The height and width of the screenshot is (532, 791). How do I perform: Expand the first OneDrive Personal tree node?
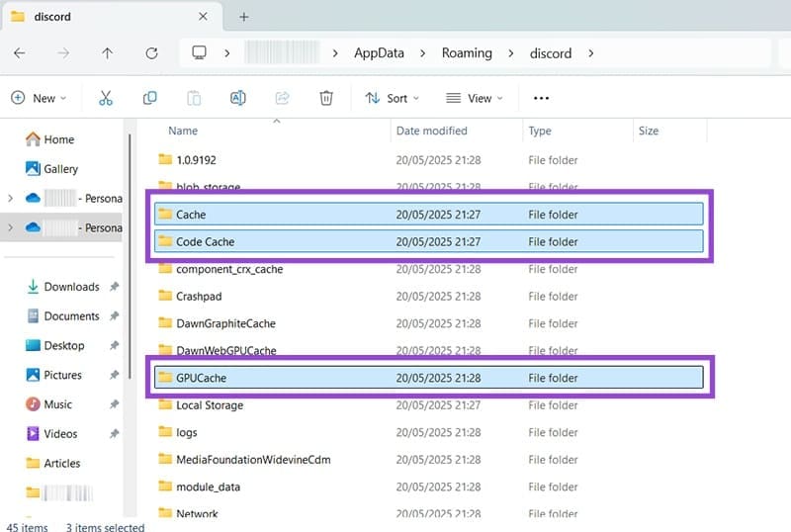10,199
